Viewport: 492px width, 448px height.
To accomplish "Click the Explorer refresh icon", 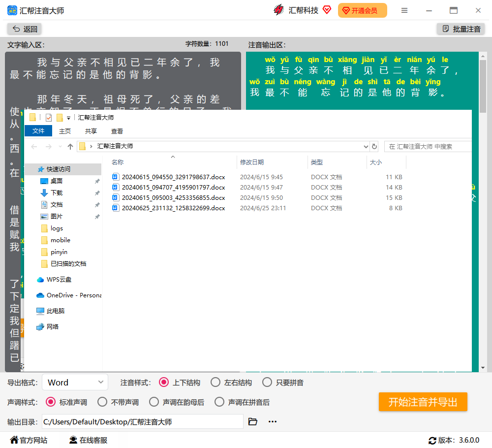I will [x=374, y=146].
